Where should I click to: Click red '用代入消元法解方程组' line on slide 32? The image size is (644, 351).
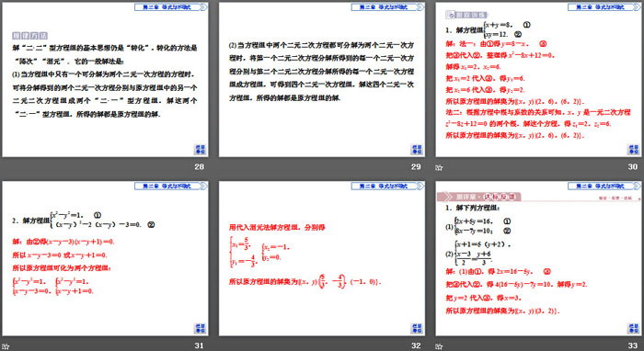tap(277, 227)
